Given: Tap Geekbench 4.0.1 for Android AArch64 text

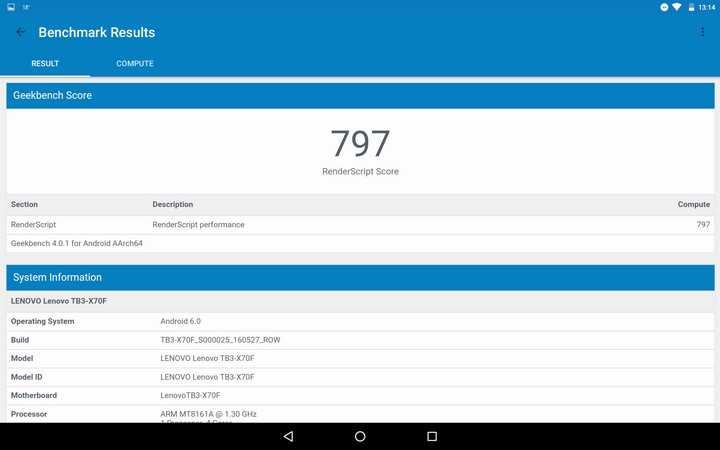Looking at the screenshot, I should pos(77,243).
